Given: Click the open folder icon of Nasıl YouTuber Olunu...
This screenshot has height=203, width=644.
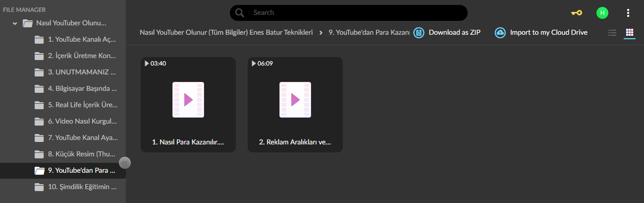Looking at the screenshot, I should point(28,23).
